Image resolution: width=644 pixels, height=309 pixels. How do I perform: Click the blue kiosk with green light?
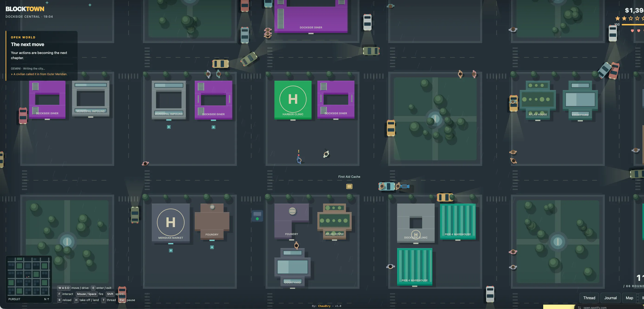pos(257,216)
